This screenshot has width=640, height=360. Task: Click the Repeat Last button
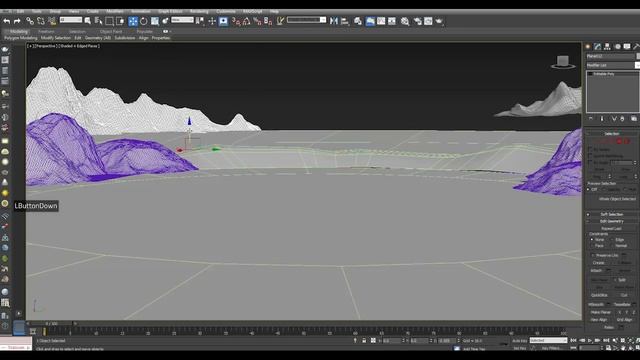click(x=611, y=229)
